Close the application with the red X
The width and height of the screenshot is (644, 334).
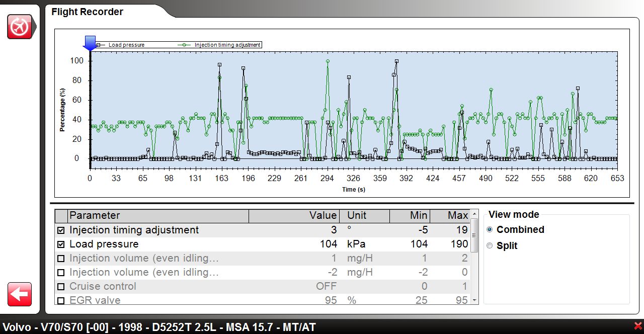point(638,326)
